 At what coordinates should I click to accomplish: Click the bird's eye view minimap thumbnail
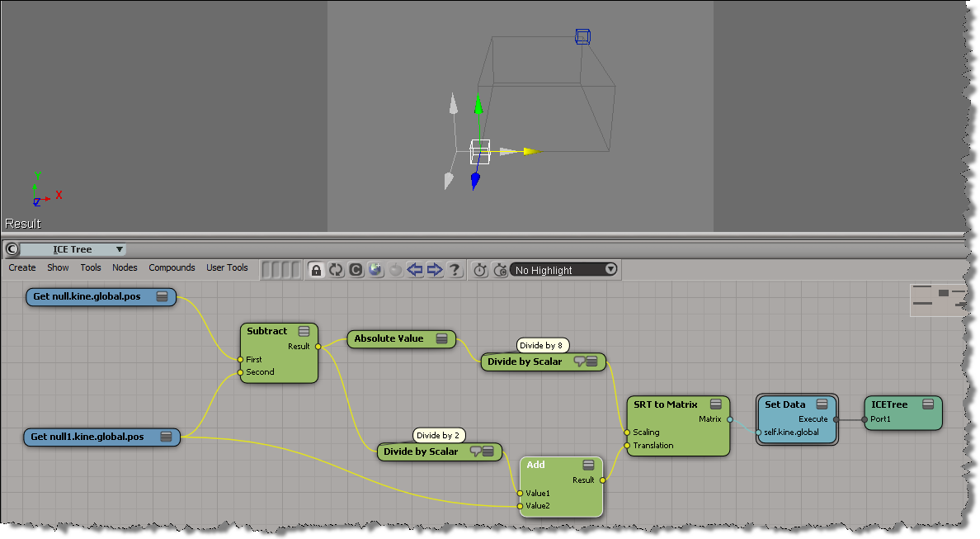click(x=942, y=300)
